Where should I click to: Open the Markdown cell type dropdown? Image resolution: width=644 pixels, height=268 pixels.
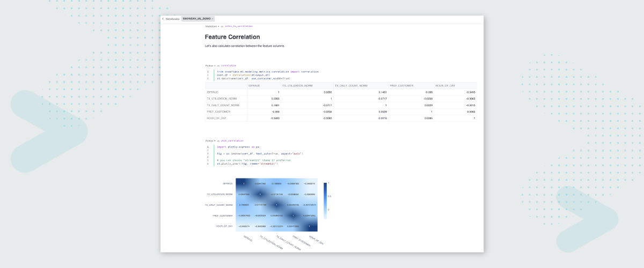(212, 26)
